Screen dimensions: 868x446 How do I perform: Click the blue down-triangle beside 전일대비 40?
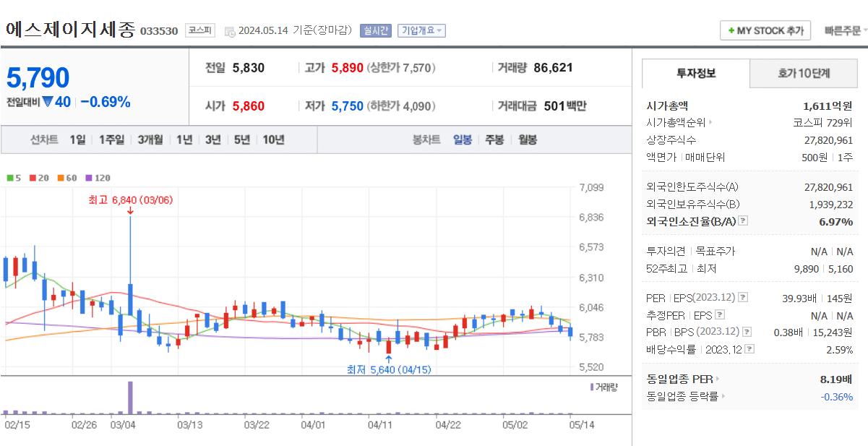pos(48,102)
